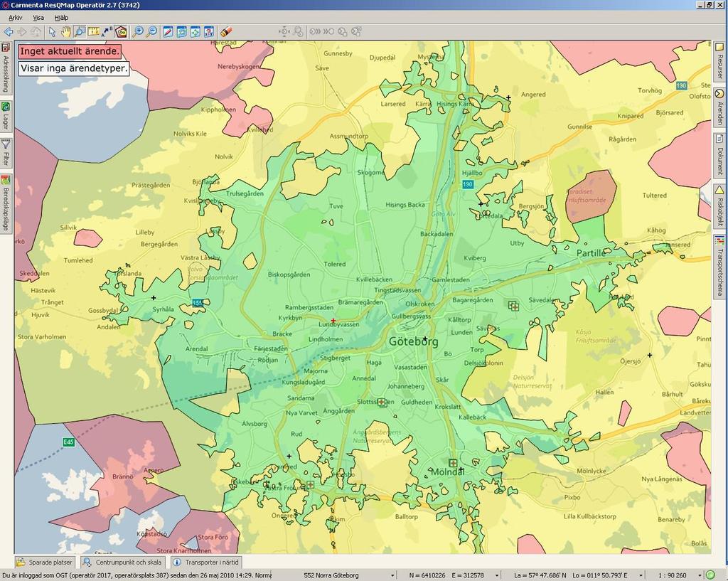Open the Visa menu
This screenshot has width=728, height=581.
(38, 18)
